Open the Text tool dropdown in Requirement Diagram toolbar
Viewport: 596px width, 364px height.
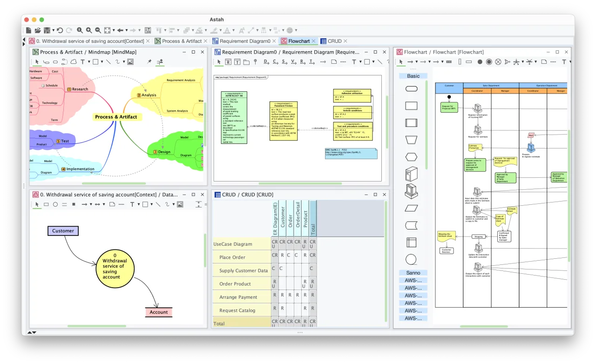click(x=360, y=61)
